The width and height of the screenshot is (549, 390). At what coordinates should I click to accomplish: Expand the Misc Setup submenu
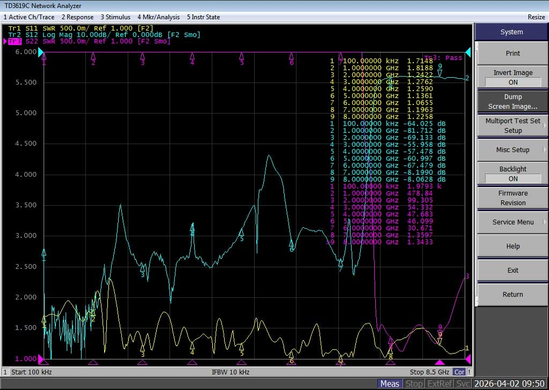[x=512, y=150]
